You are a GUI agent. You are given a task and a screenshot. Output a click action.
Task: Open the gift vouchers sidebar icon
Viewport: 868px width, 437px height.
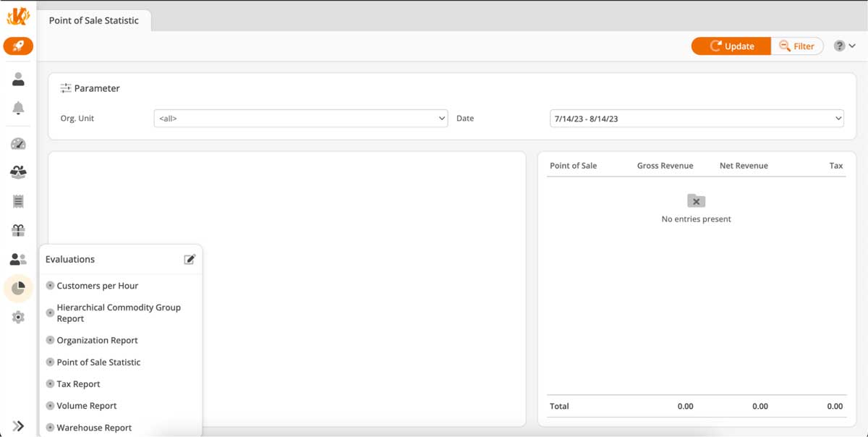(17, 229)
